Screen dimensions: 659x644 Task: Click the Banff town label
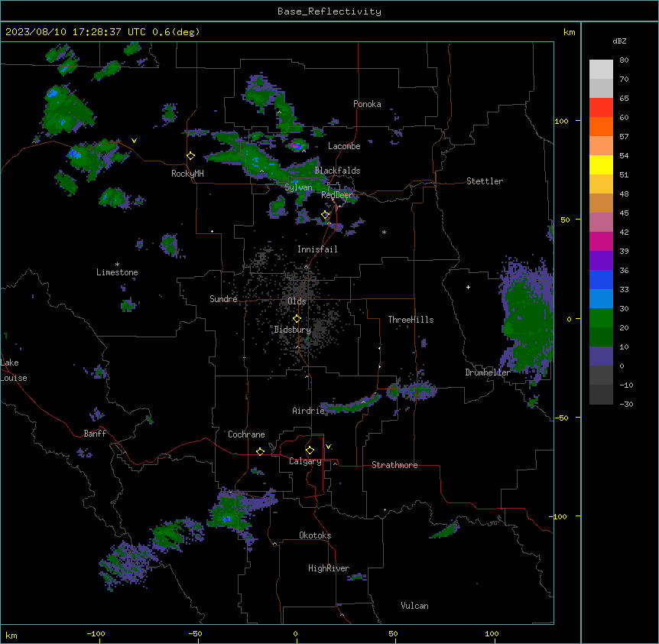click(95, 434)
